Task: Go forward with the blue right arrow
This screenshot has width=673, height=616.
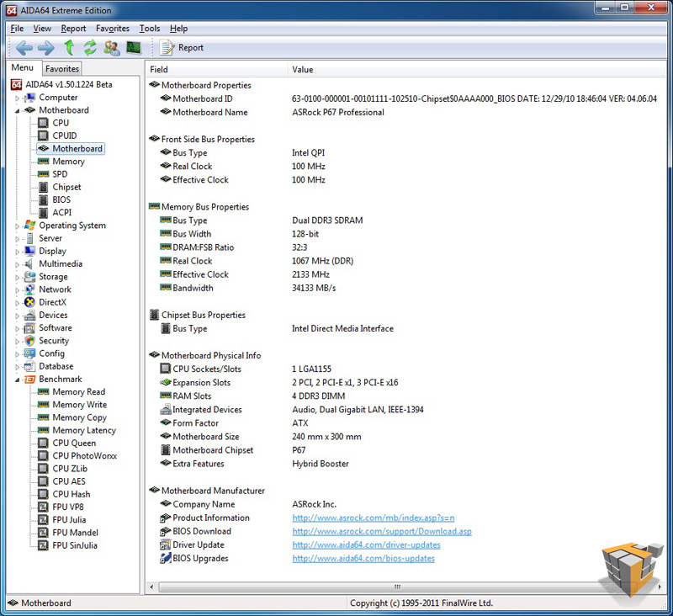Action: (x=46, y=48)
